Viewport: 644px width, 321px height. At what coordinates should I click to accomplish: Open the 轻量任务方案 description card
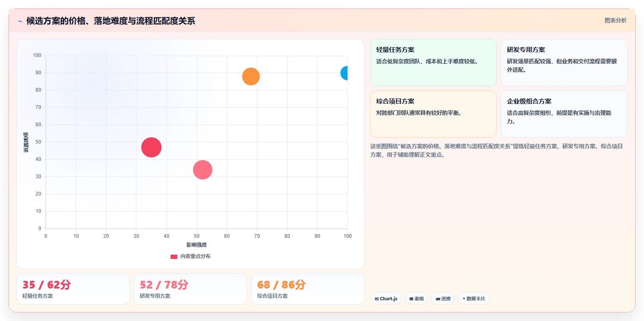click(x=433, y=63)
